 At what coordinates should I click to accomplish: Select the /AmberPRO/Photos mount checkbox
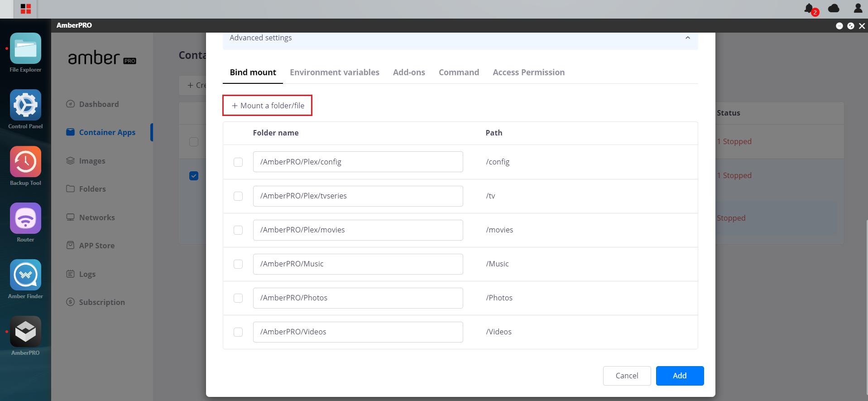238,298
